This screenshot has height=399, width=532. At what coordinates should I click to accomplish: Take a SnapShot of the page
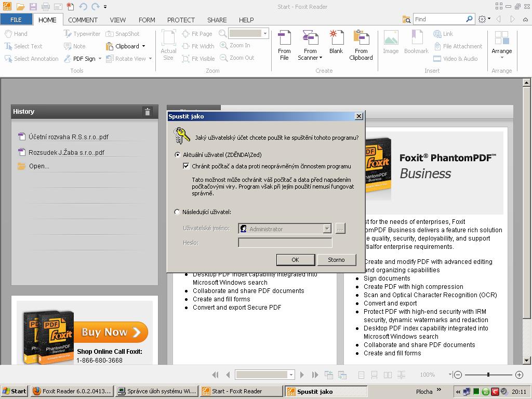point(123,34)
